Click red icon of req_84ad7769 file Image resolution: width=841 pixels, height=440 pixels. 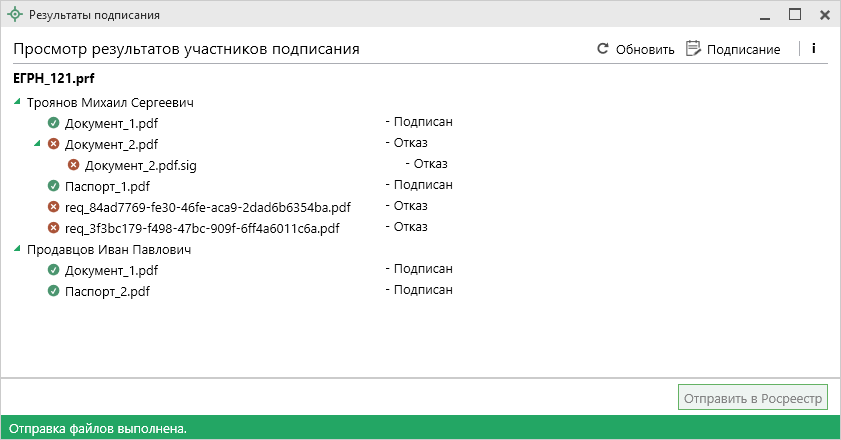[x=54, y=207]
